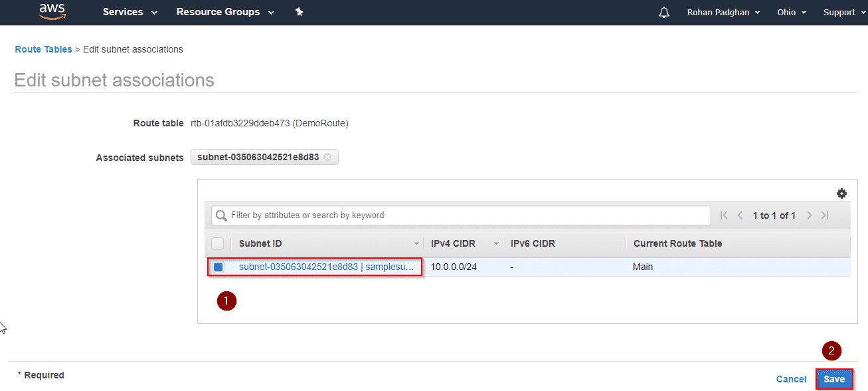Open table settings gear icon
Screen dimensions: 868x391
click(841, 194)
